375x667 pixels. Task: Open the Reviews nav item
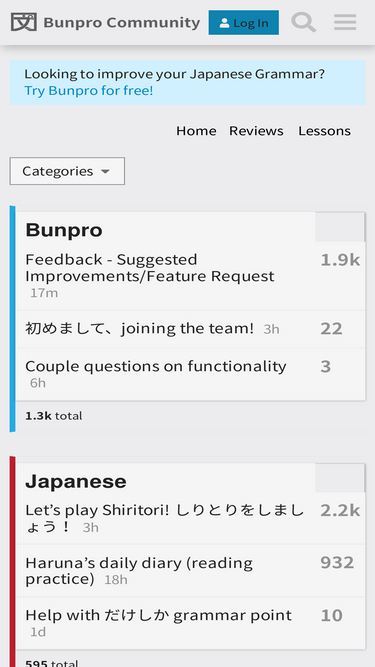pyautogui.click(x=256, y=131)
